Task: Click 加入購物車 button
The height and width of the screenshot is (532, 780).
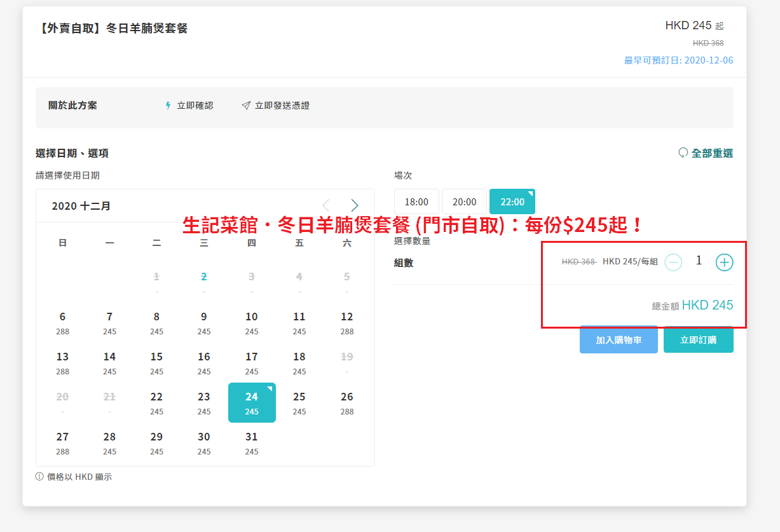Action: (x=619, y=340)
